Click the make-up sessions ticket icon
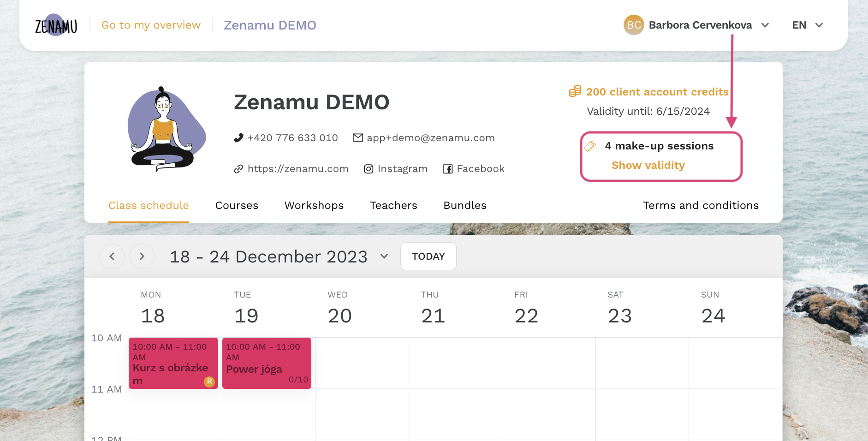Viewport: 868px width, 441px height. (590, 146)
